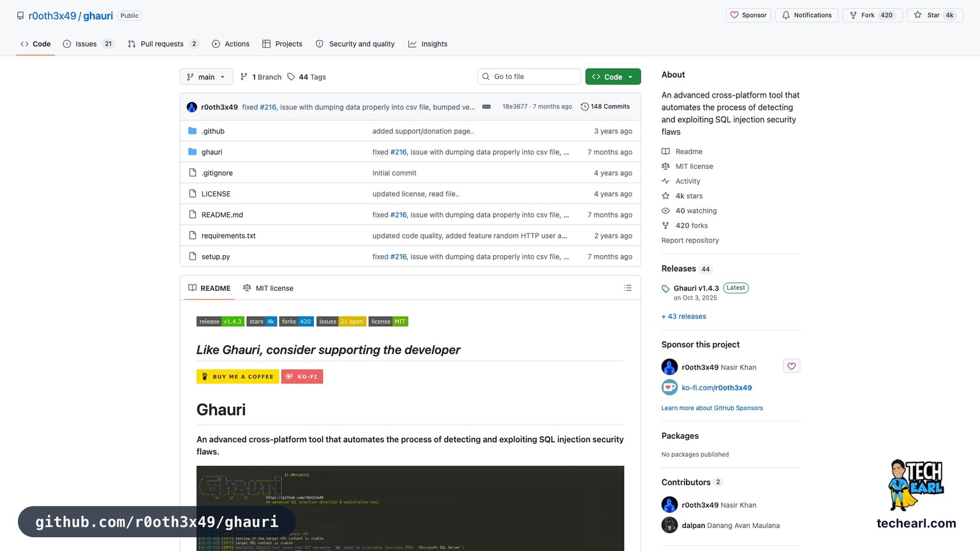Click the license MIT badge
This screenshot has height=551, width=980.
point(388,321)
